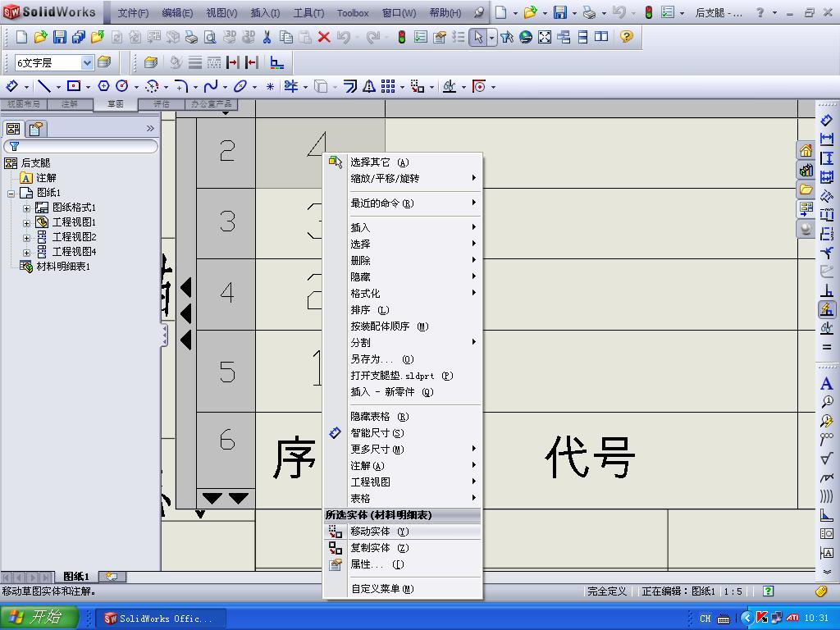Select the Linear Sketch Pattern tool
Viewport: 840px width, 630px height.
388,86
